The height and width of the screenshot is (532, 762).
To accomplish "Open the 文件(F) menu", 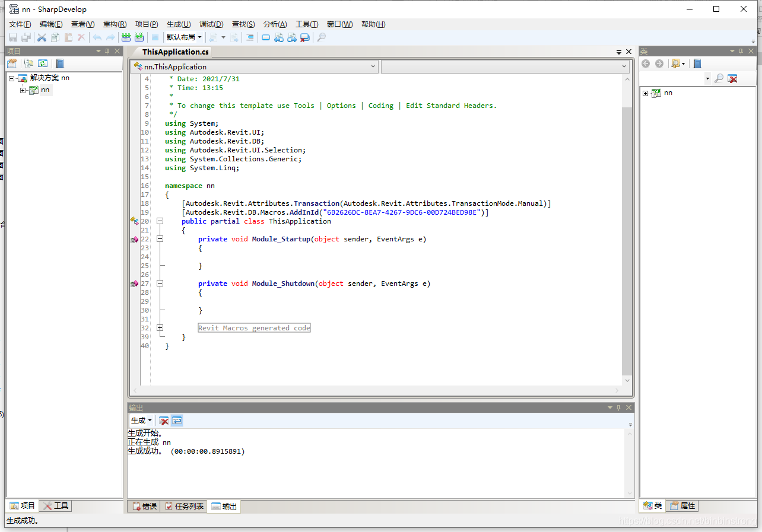I will pos(20,24).
